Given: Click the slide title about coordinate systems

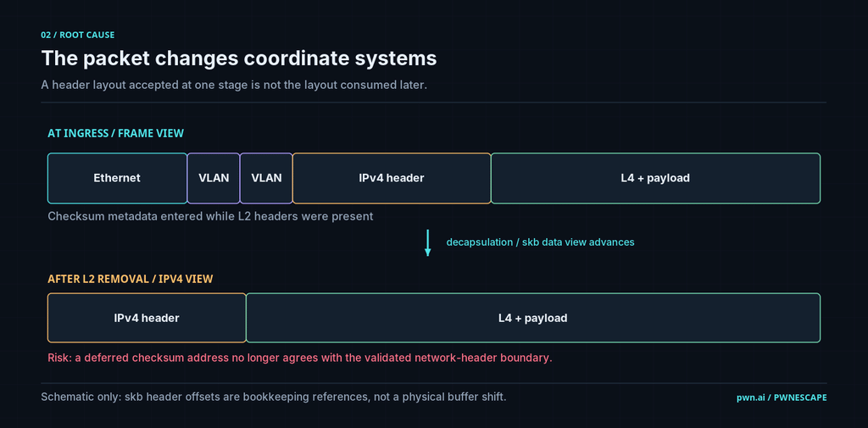Looking at the screenshot, I should point(239,58).
